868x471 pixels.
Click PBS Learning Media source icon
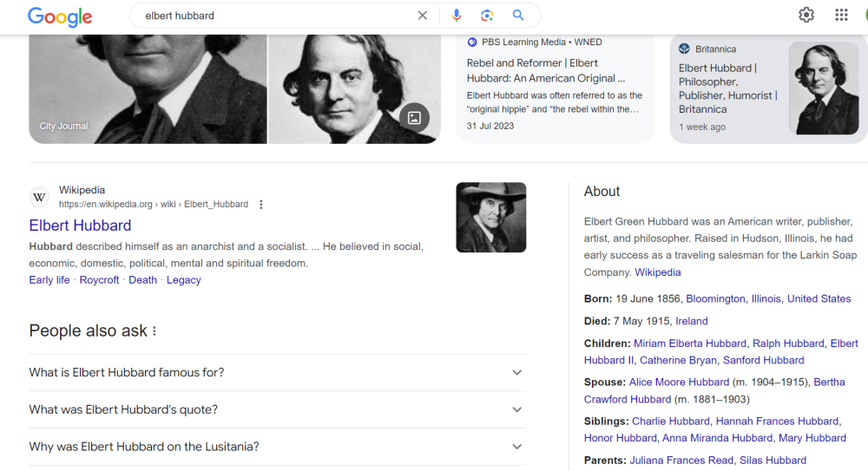(x=472, y=42)
